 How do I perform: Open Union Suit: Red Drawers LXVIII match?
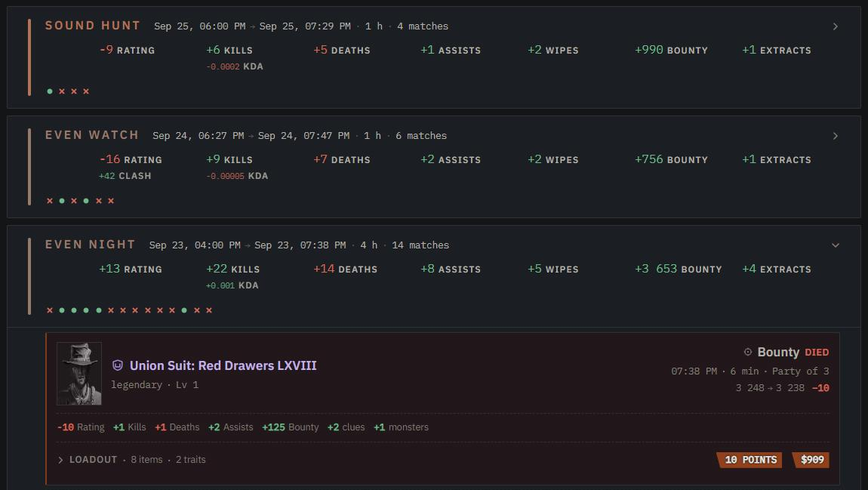tap(223, 365)
